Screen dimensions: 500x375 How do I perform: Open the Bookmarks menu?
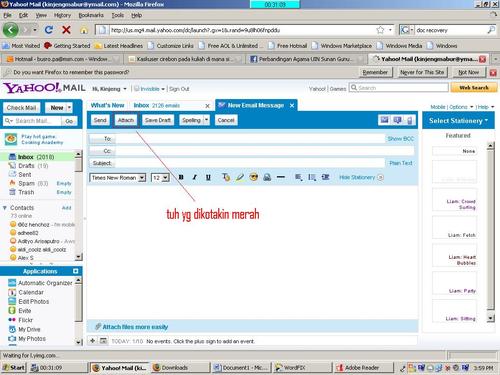91,15
